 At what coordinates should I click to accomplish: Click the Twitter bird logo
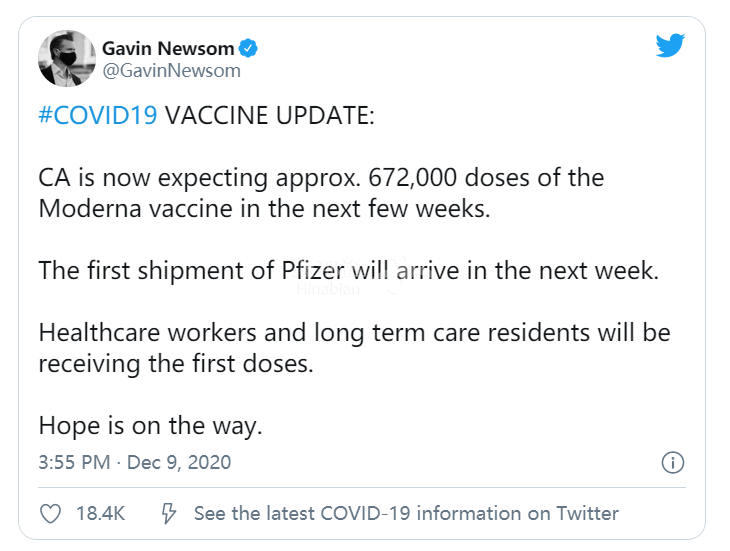[x=670, y=46]
